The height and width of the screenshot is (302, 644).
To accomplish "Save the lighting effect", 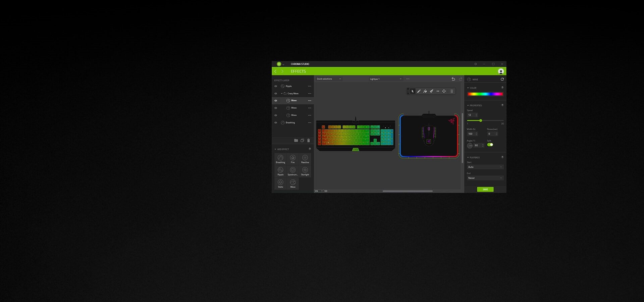I will pyautogui.click(x=485, y=189).
